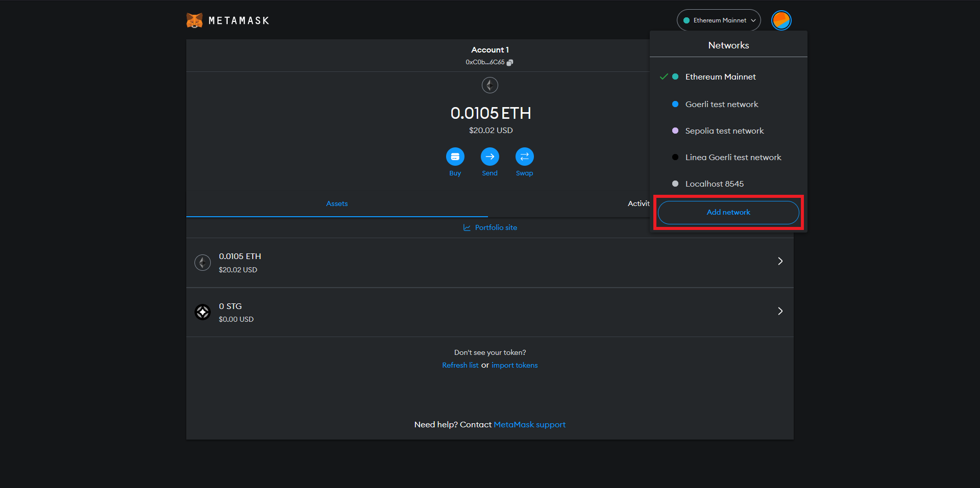Switch to the Assets tab
Image resolution: width=980 pixels, height=488 pixels.
(337, 203)
